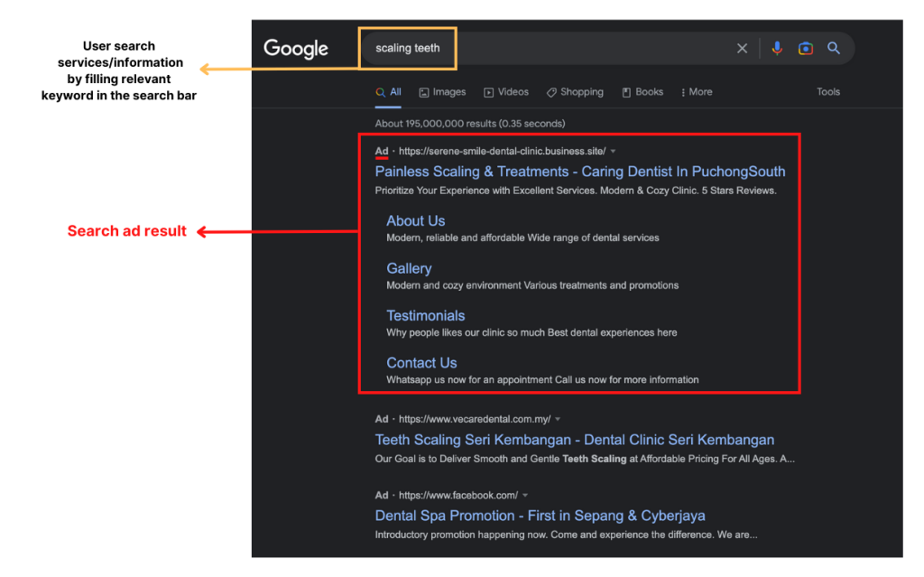924x577 pixels.
Task: Expand the facebook.com ad URL dropdown arrow
Action: 525,496
